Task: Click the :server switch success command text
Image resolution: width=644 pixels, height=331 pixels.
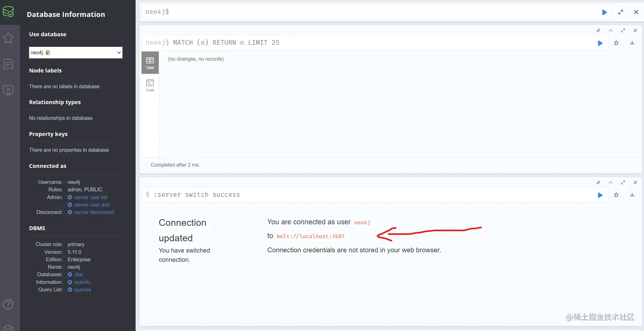Action: click(197, 195)
